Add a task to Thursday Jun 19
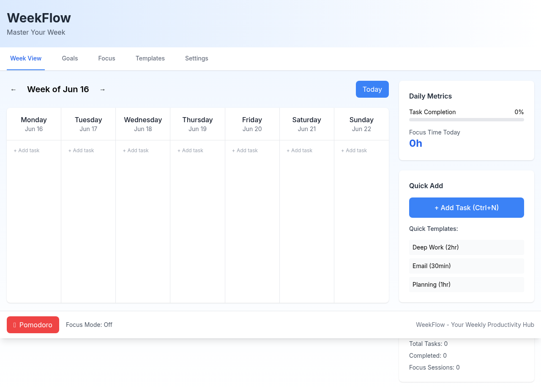 point(190,151)
